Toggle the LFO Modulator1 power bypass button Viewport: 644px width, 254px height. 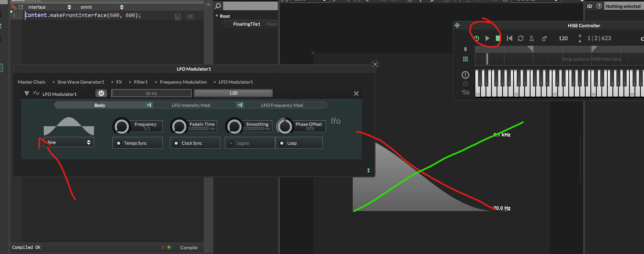[101, 93]
